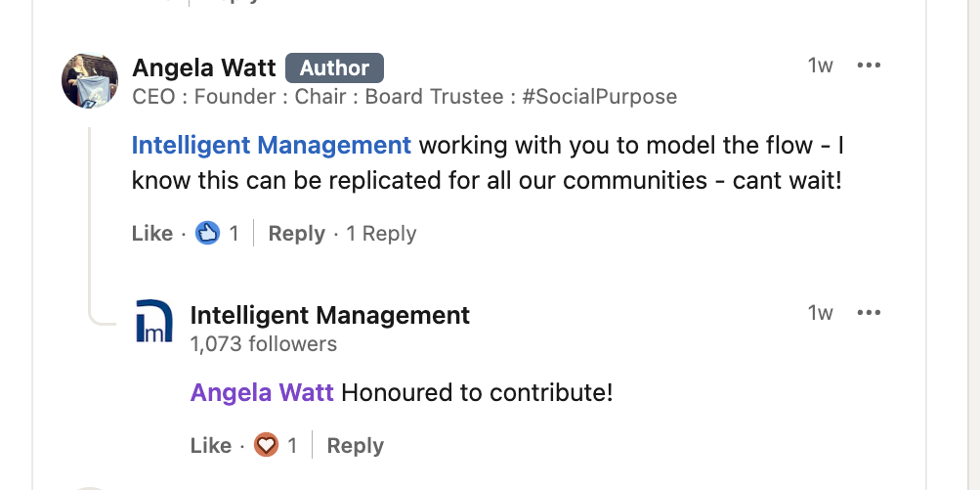Screen dimensions: 980x490
Task: Open Intelligent Management company logo
Action: point(153,322)
